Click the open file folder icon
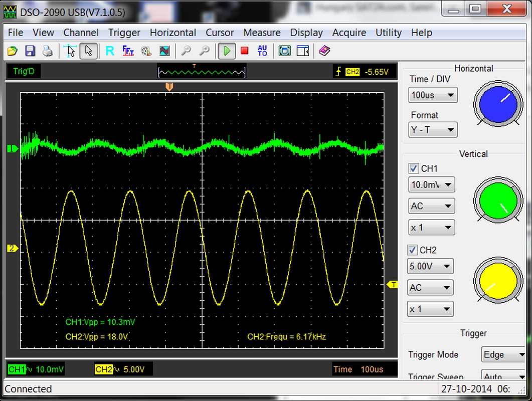 pos(12,51)
